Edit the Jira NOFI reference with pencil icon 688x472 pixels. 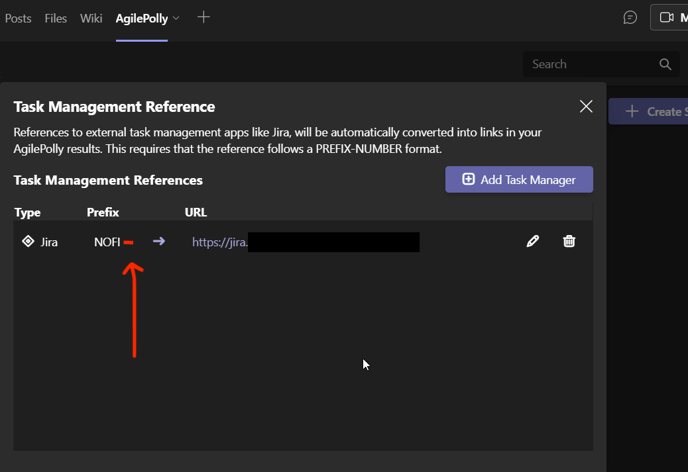532,241
